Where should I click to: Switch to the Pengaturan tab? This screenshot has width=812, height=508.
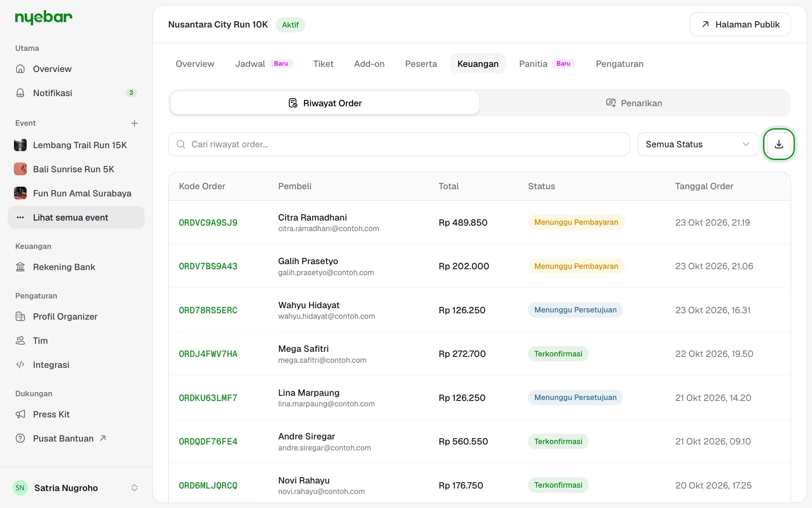pos(620,64)
